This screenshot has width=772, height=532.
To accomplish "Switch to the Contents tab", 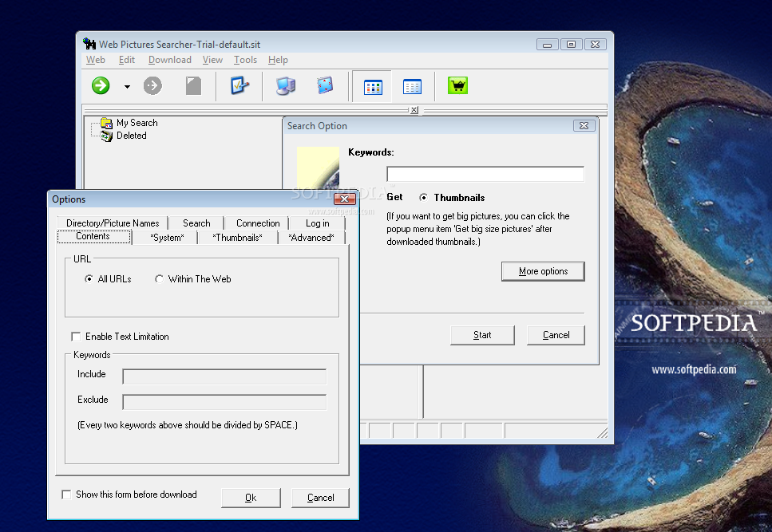I will point(93,237).
